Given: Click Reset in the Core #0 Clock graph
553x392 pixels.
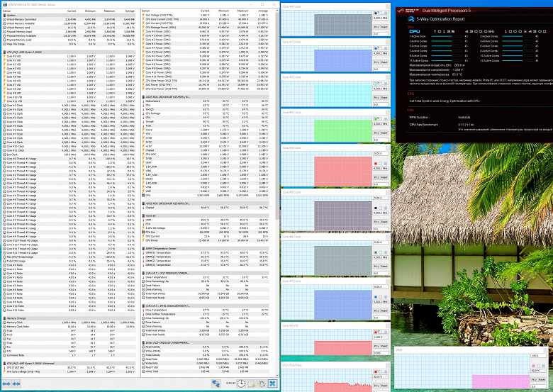Looking at the screenshot, I should point(384,27).
